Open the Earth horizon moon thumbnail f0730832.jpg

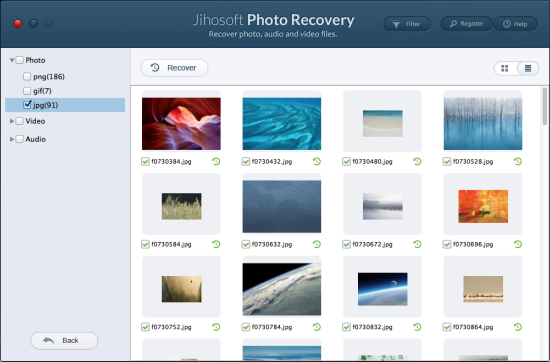382,289
